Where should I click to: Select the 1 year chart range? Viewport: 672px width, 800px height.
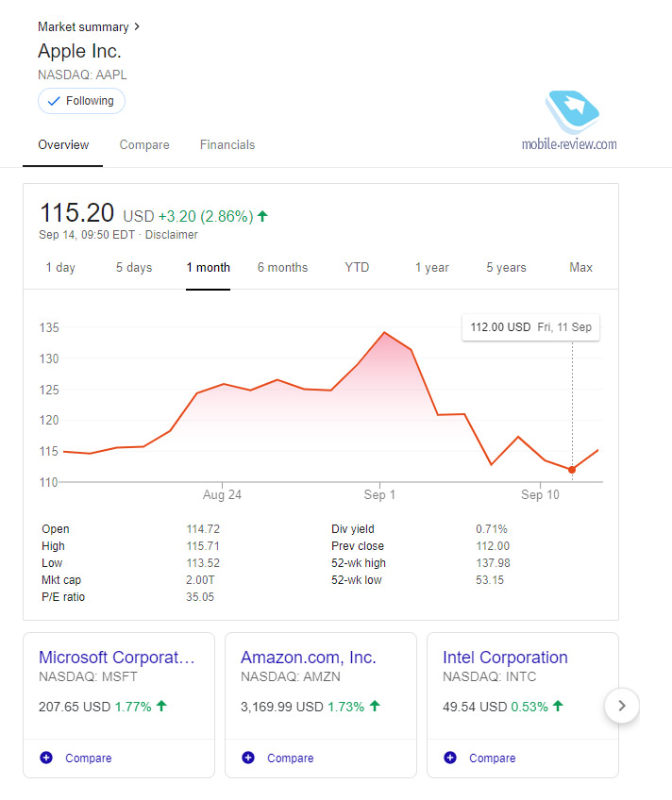(431, 267)
